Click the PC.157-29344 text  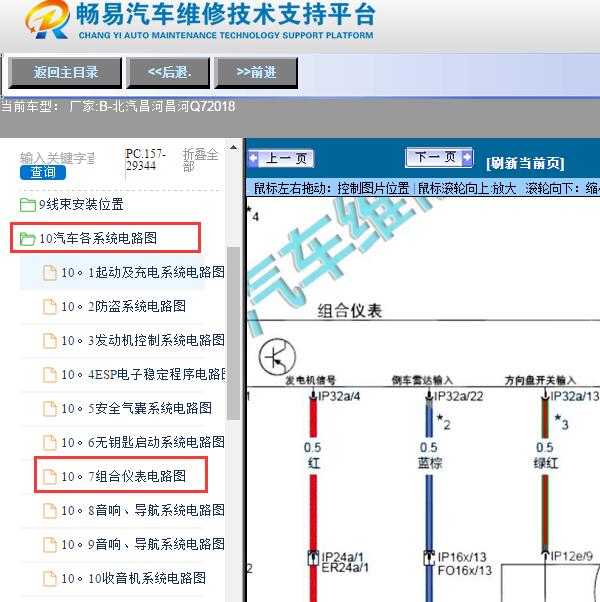coord(145,160)
